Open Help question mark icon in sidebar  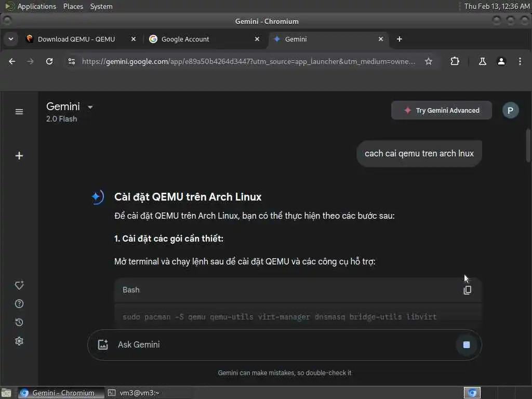click(x=19, y=303)
